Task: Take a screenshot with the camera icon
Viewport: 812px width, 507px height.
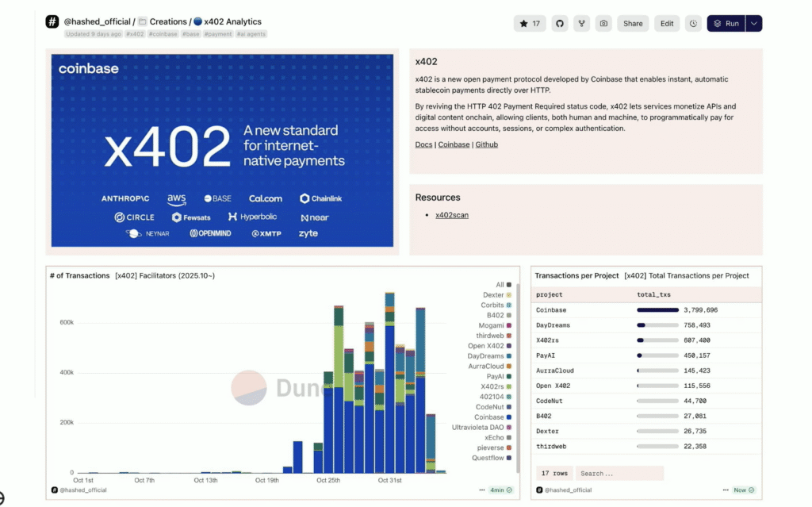Action: click(x=603, y=24)
